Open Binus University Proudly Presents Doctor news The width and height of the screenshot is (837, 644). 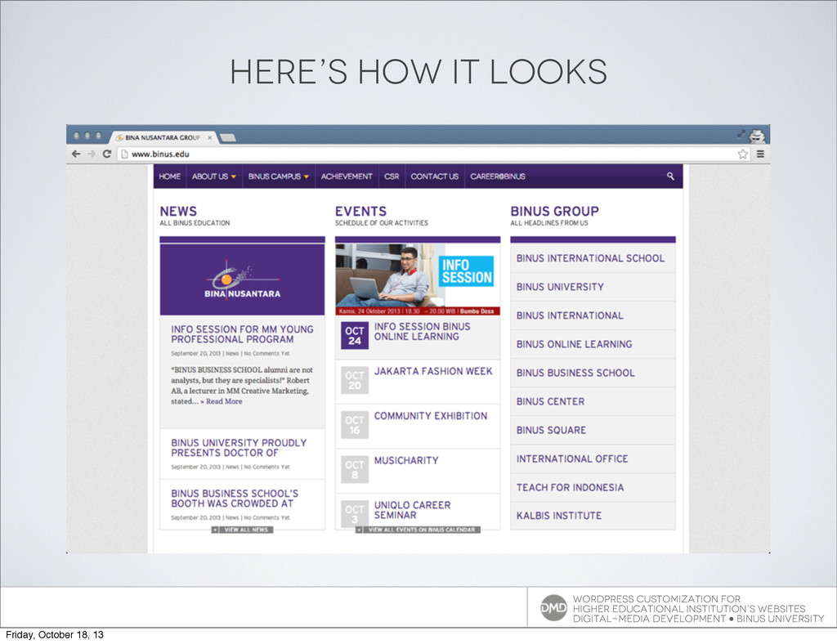(x=239, y=448)
